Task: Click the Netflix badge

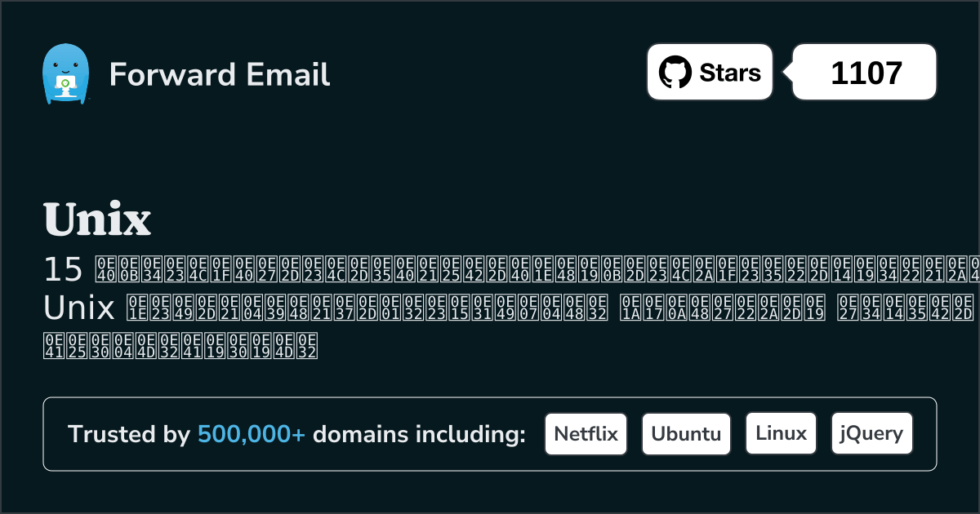Action: click(x=586, y=433)
